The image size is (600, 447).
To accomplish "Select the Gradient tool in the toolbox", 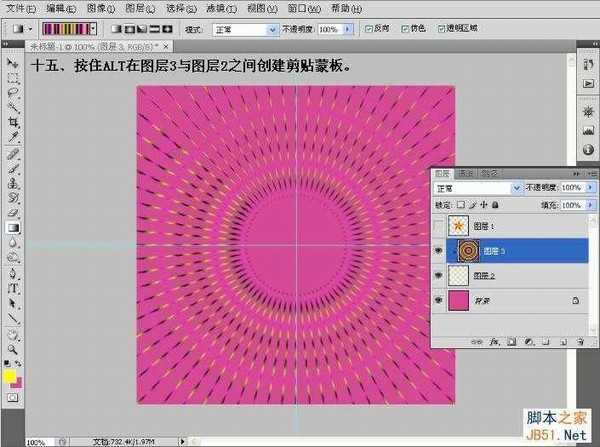I will click(14, 227).
